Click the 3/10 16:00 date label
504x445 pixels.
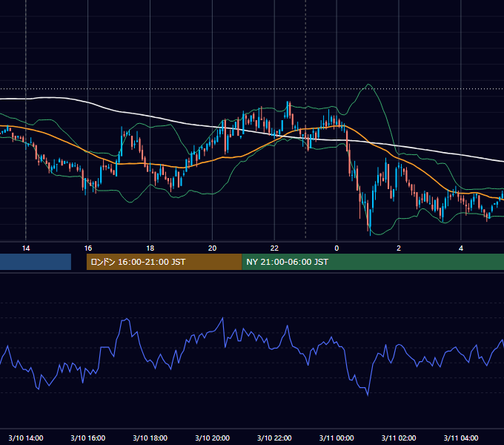coord(87,438)
